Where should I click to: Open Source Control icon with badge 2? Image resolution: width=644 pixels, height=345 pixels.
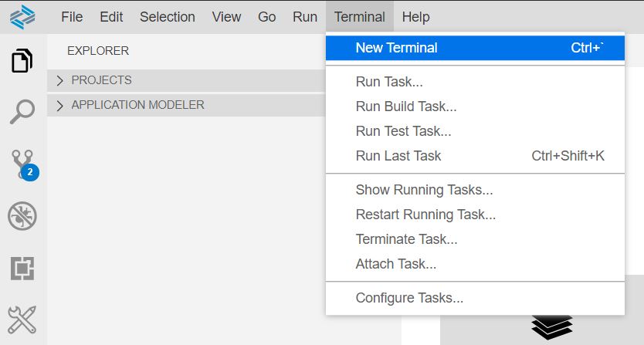pyautogui.click(x=22, y=164)
